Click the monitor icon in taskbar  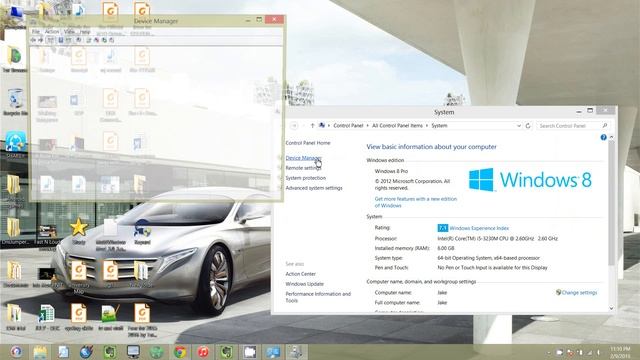tap(133, 352)
